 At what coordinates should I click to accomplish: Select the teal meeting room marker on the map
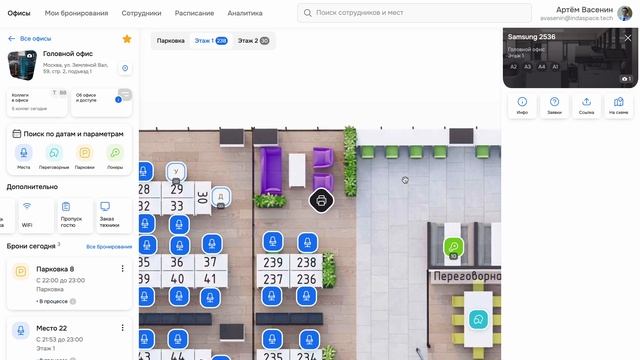tap(478, 320)
